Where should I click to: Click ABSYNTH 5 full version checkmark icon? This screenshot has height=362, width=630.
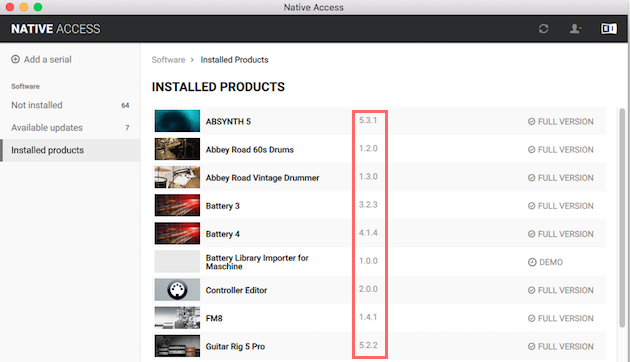pos(531,122)
